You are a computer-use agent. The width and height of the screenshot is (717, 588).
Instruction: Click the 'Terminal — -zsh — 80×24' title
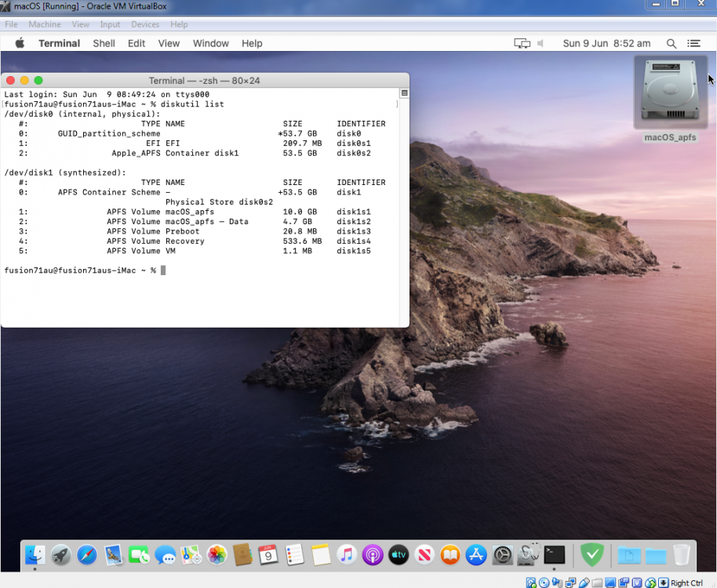pos(205,81)
